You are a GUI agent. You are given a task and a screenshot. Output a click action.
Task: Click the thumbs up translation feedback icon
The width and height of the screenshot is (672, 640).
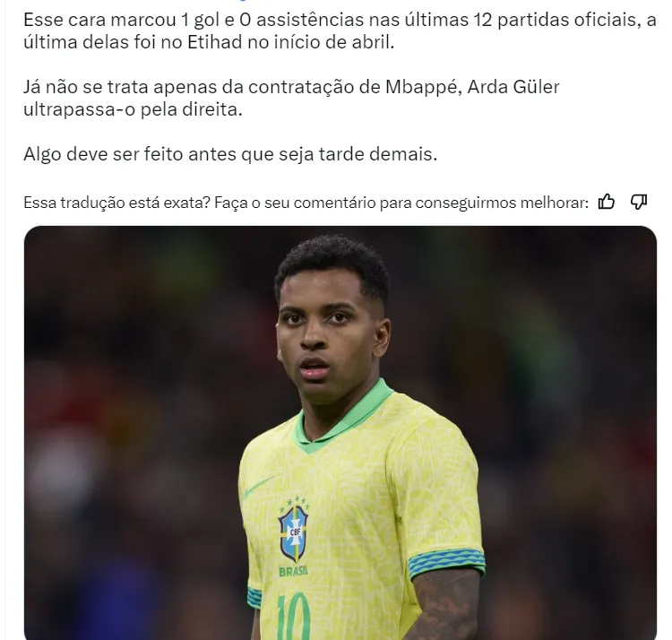click(606, 202)
